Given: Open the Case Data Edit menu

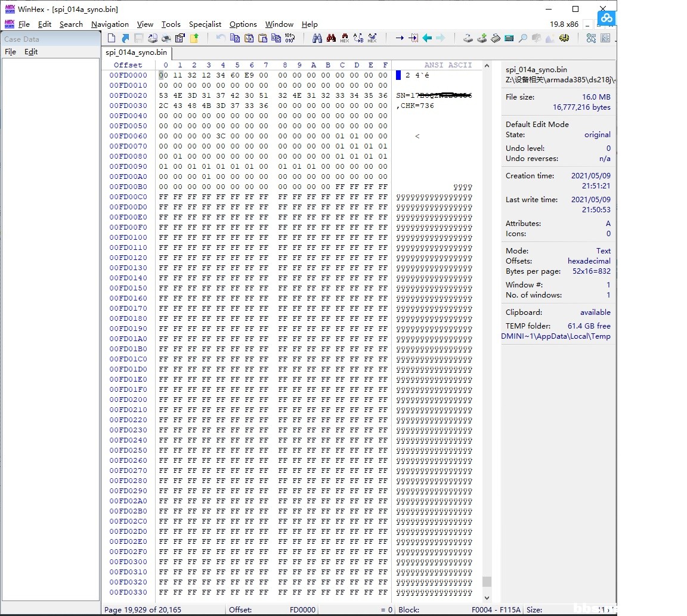Looking at the screenshot, I should (31, 52).
